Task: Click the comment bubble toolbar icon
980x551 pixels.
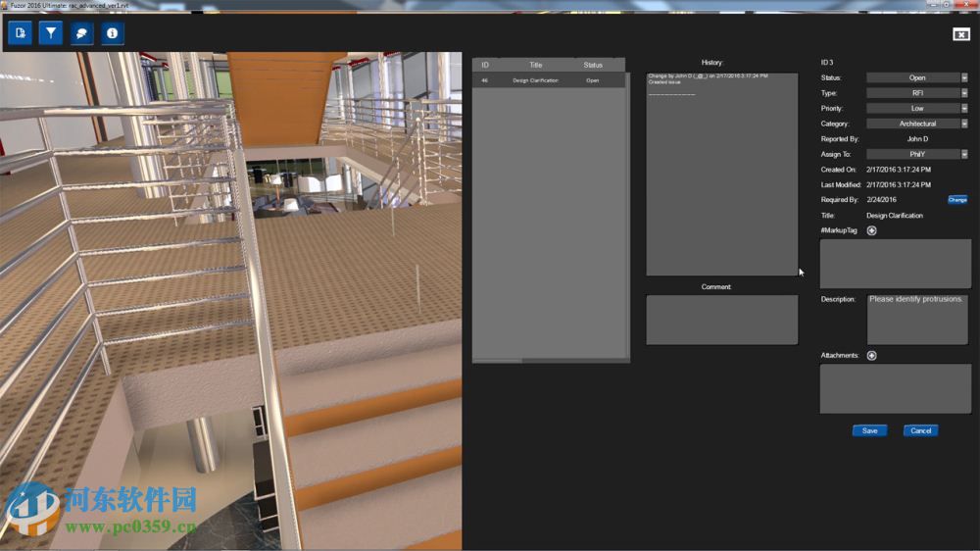Action: [x=81, y=33]
